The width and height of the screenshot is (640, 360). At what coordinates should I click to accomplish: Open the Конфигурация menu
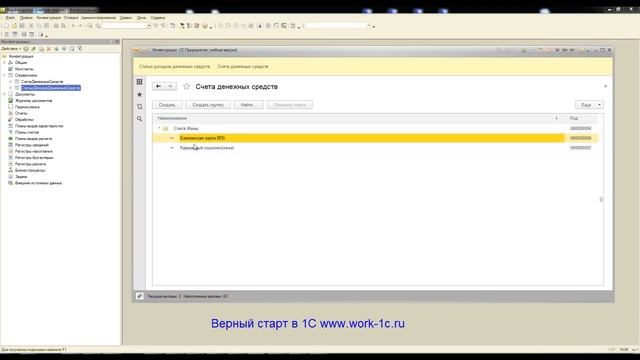point(48,18)
